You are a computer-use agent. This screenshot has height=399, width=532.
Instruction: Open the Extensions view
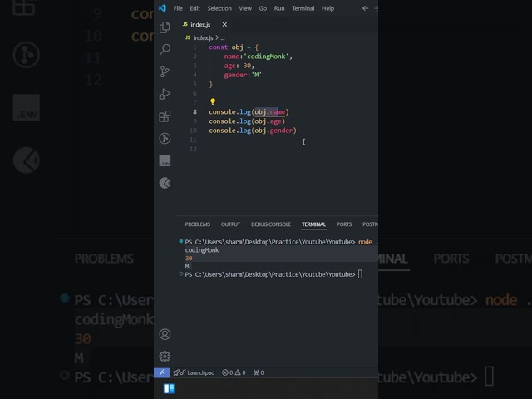click(165, 116)
